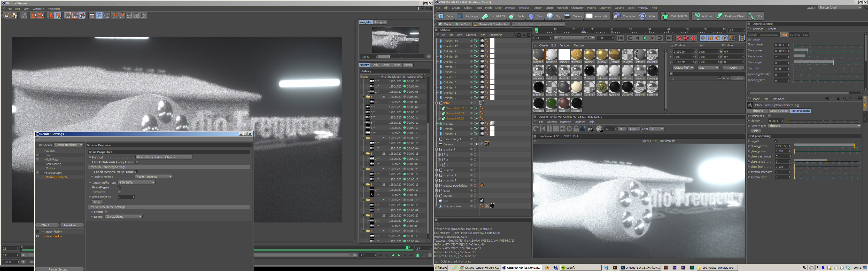This screenshot has width=868, height=271.
Task: Enable Check Materials Every Frame checkbox
Action: pos(137,162)
